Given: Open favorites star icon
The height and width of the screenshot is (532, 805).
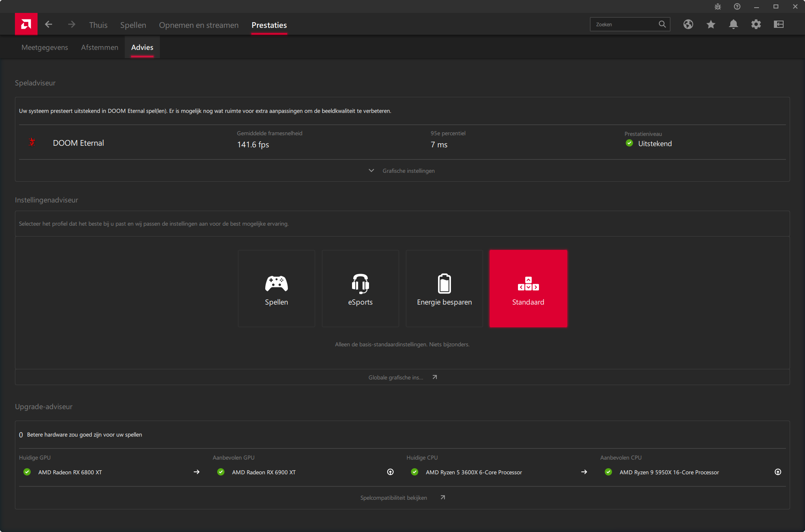Looking at the screenshot, I should 711,24.
